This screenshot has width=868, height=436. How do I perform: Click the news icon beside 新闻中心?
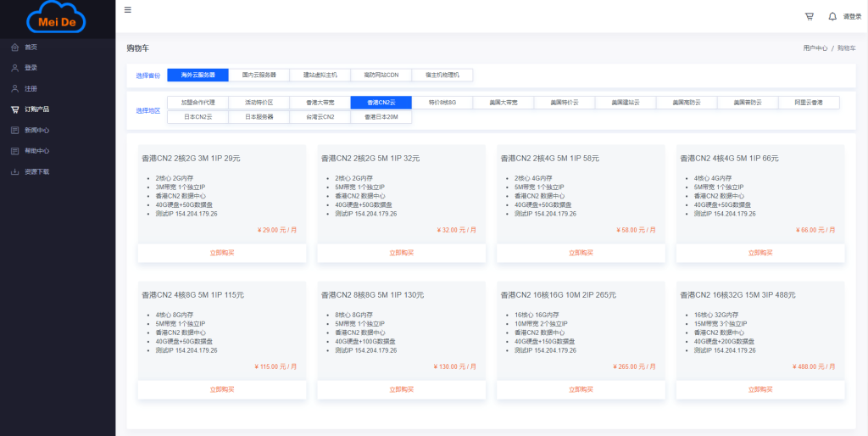[x=14, y=131]
